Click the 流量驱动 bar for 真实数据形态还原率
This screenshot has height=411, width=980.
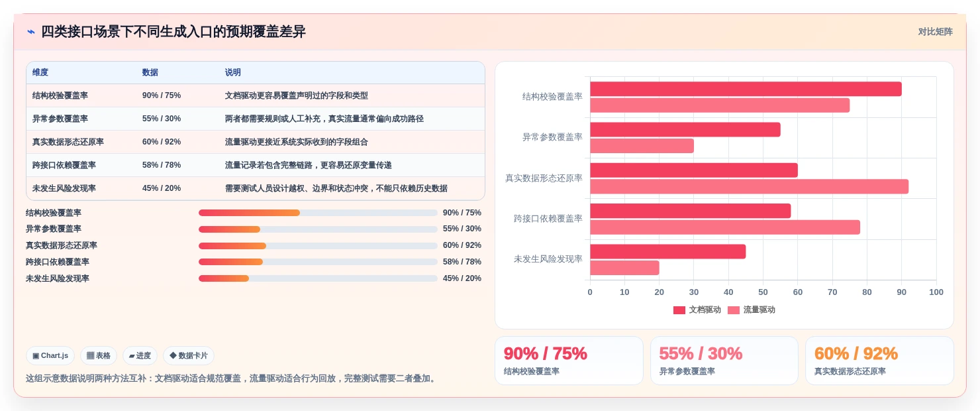[749, 186]
